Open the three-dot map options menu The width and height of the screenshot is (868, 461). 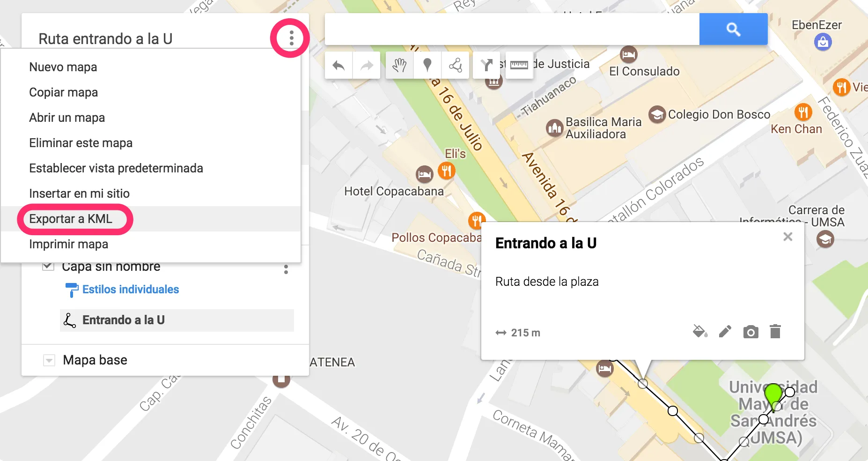point(291,38)
